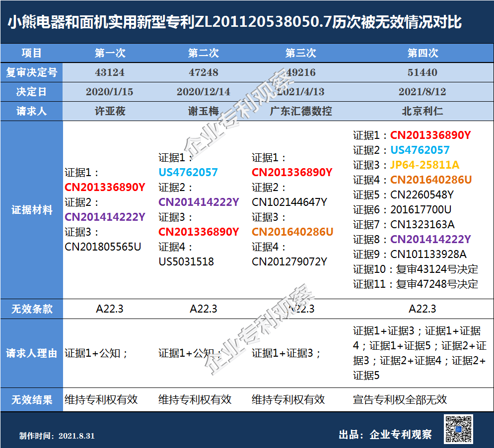Click decision number 51440

422,72
